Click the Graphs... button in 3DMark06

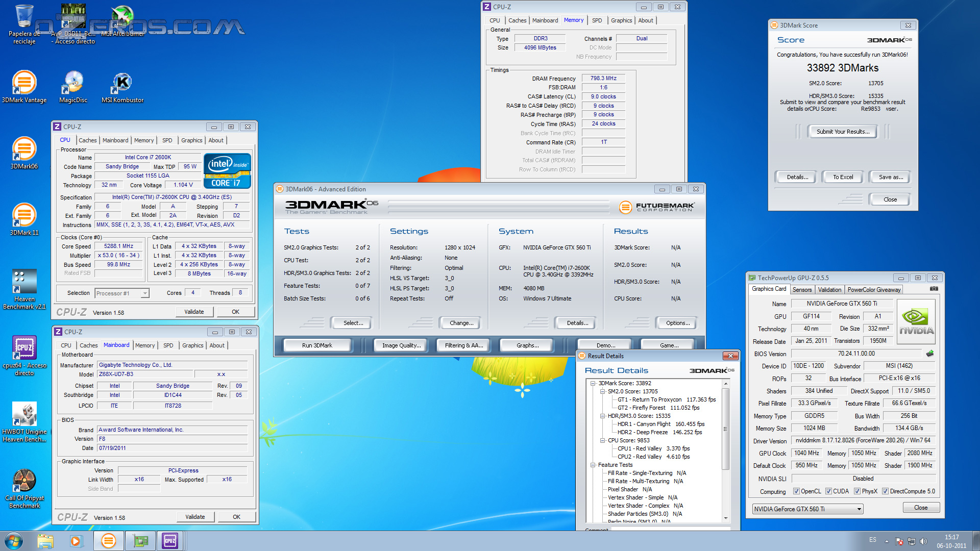click(x=527, y=345)
